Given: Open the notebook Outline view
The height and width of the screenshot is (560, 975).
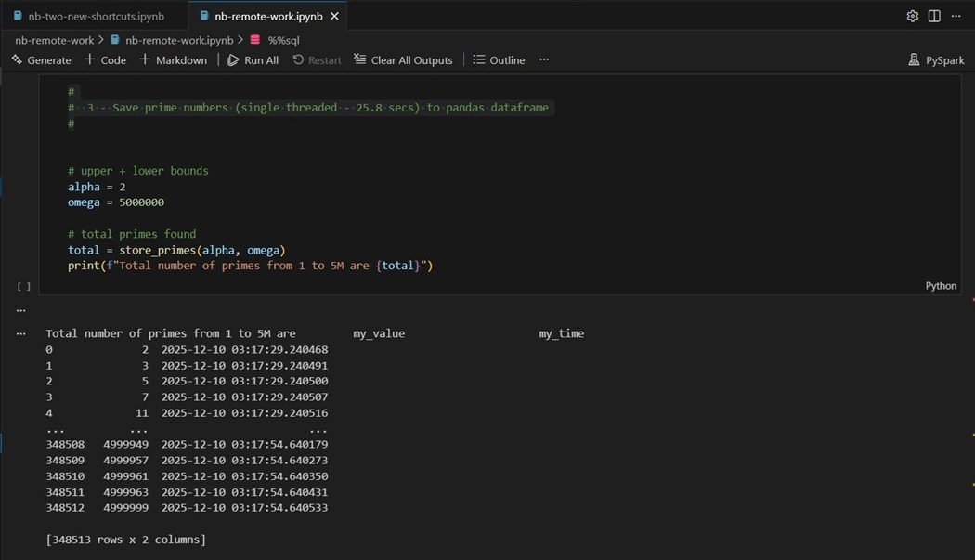Looking at the screenshot, I should (x=499, y=60).
